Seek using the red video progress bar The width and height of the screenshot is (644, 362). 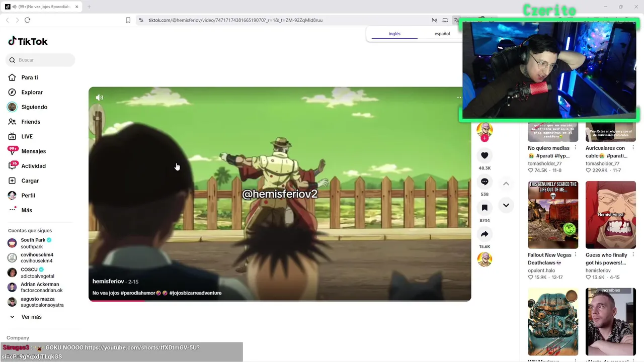click(280, 300)
